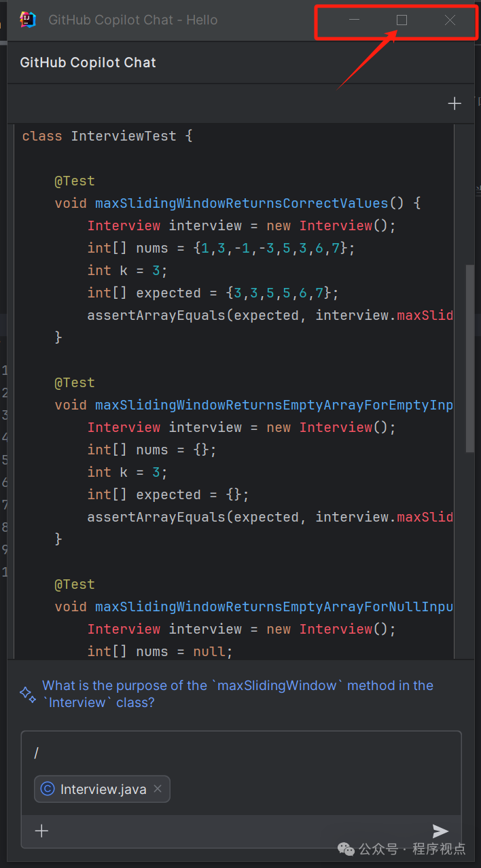Click the first @Test annotation
Image resolution: width=481 pixels, height=868 pixels.
click(75, 181)
